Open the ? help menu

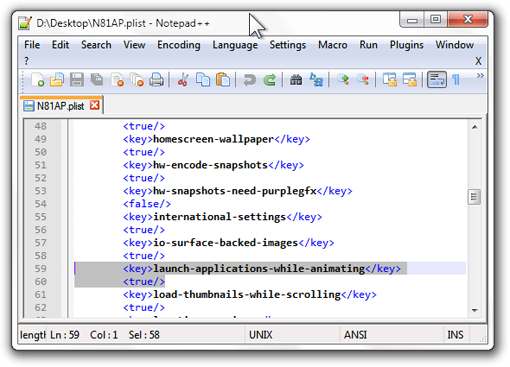click(27, 61)
